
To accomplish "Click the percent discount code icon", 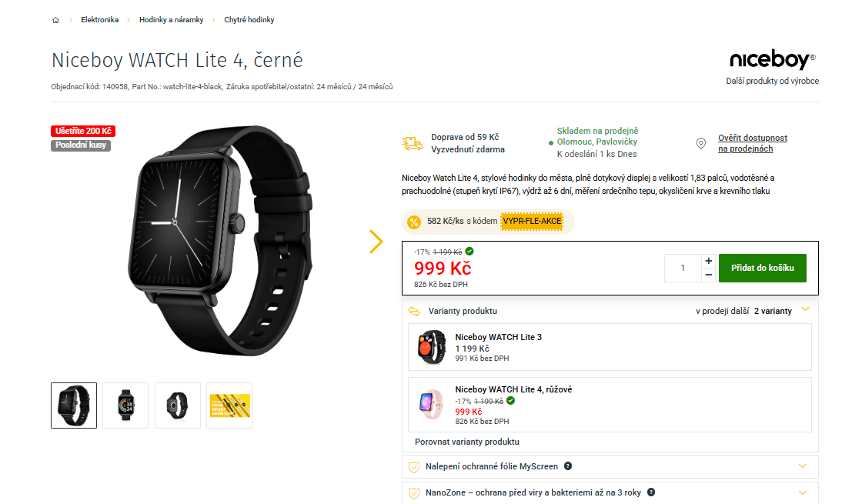I will 414,222.
